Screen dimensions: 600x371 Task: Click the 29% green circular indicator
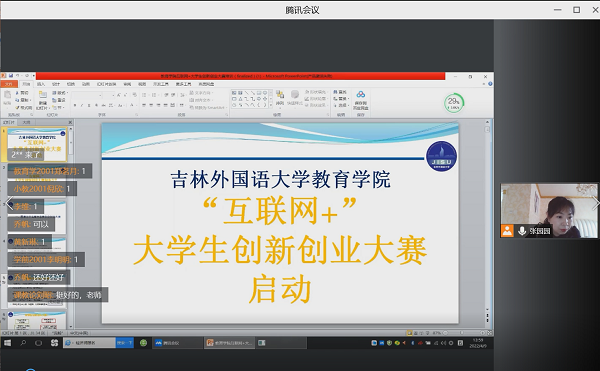[454, 103]
